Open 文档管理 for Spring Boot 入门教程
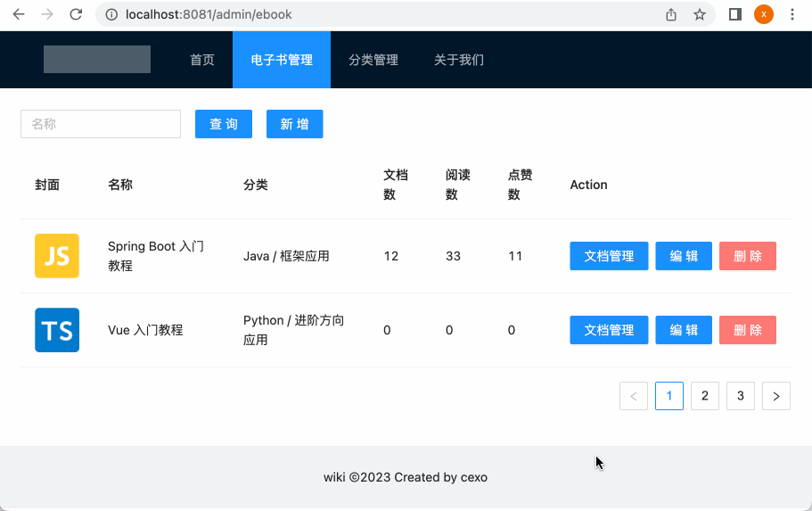 point(609,256)
